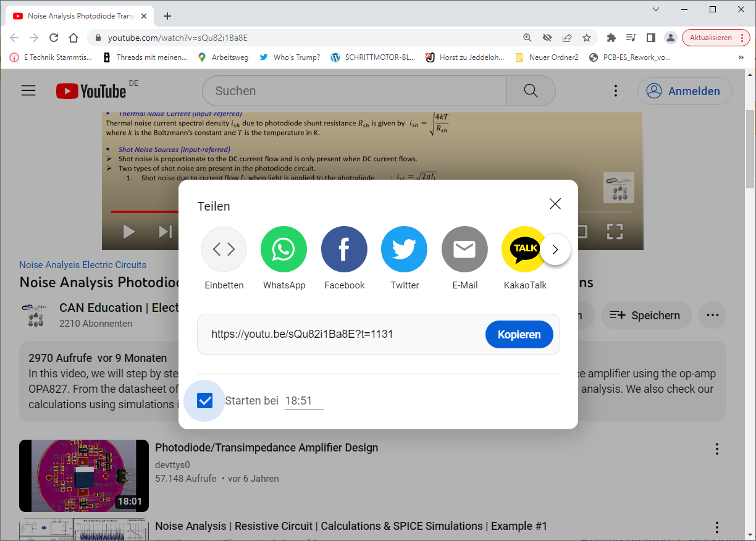Open E Technik Stammtis... bookmark
The width and height of the screenshot is (756, 541).
click(x=51, y=57)
